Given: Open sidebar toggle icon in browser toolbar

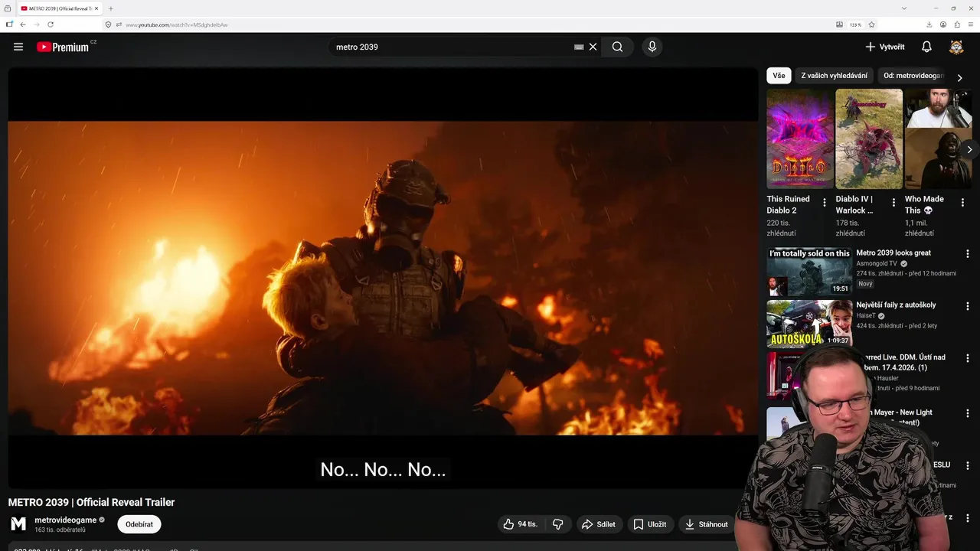Looking at the screenshot, I should (x=9, y=24).
